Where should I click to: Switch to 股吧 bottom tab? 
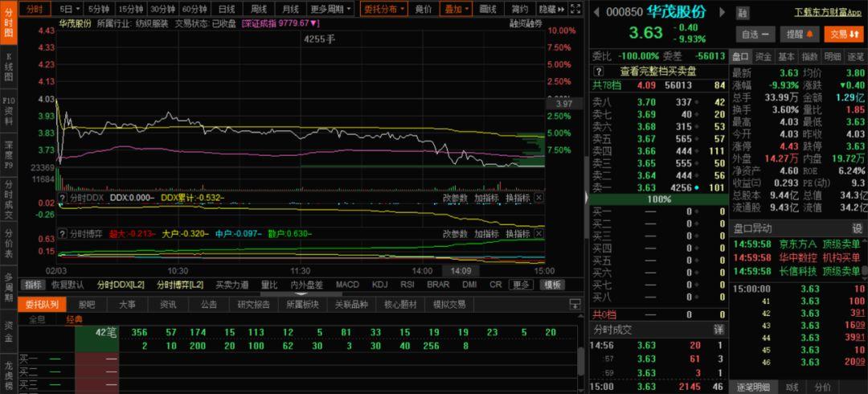pyautogui.click(x=86, y=304)
